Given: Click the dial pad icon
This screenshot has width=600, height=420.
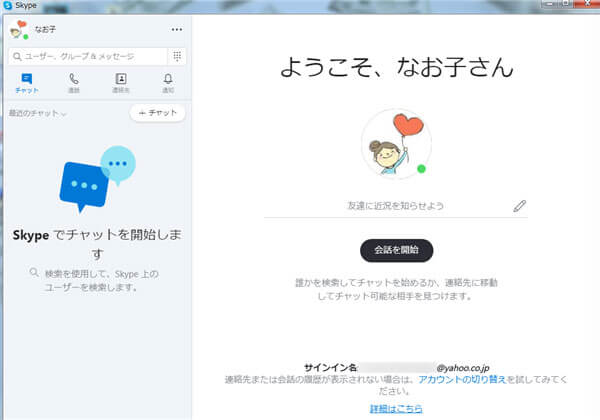Looking at the screenshot, I should coord(177,57).
